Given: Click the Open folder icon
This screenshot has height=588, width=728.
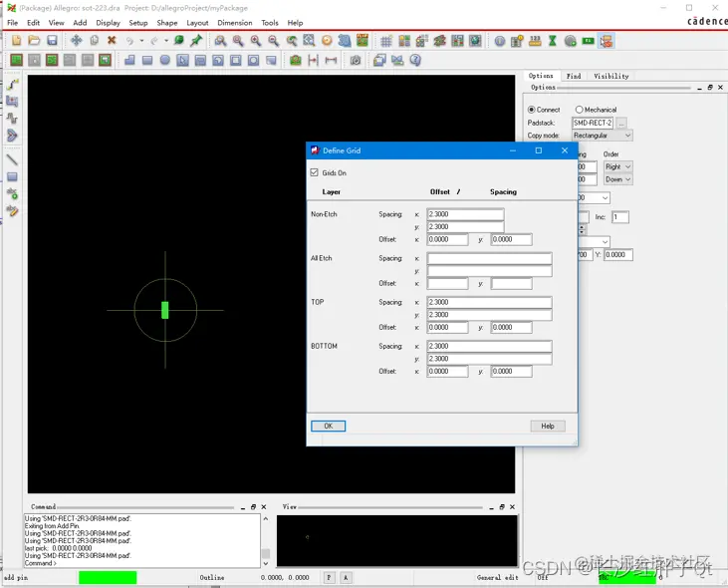Looking at the screenshot, I should tap(34, 41).
